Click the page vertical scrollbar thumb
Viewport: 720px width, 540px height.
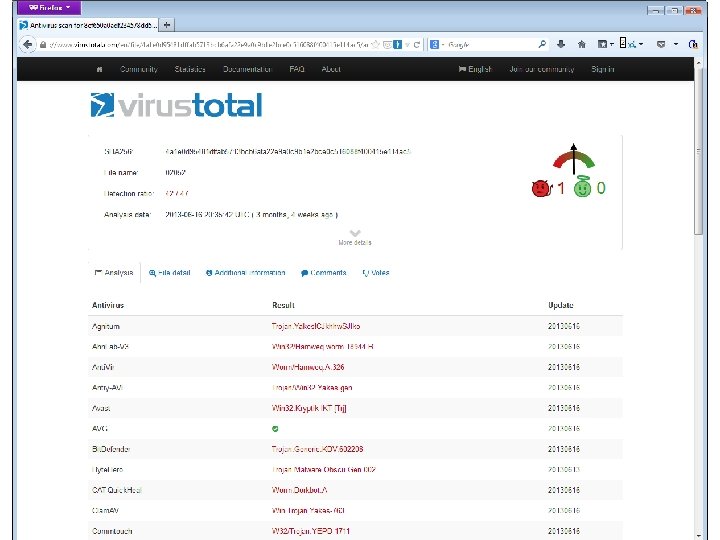tap(698, 152)
